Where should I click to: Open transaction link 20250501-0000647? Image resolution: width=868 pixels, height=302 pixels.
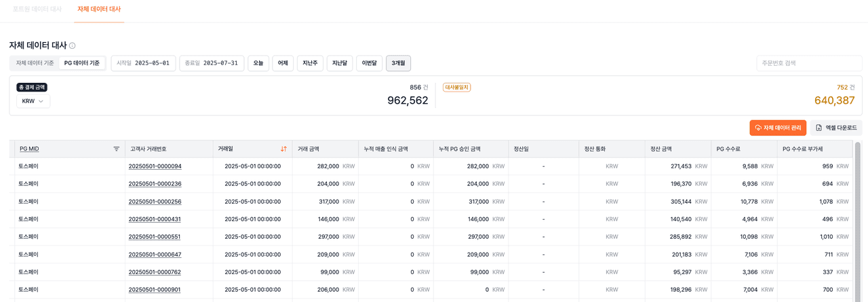click(155, 254)
